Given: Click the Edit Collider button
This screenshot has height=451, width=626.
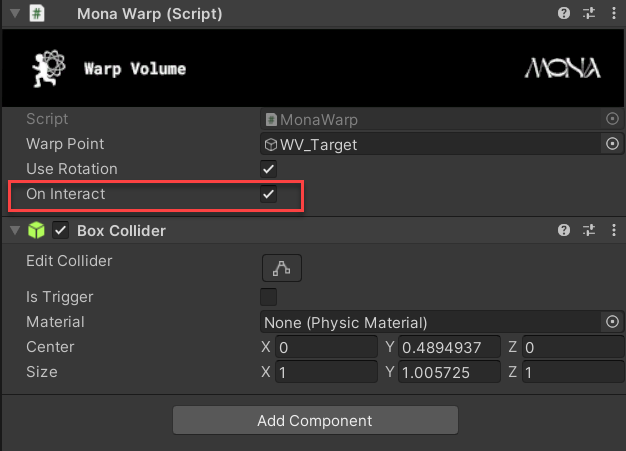Looking at the screenshot, I should click(281, 267).
